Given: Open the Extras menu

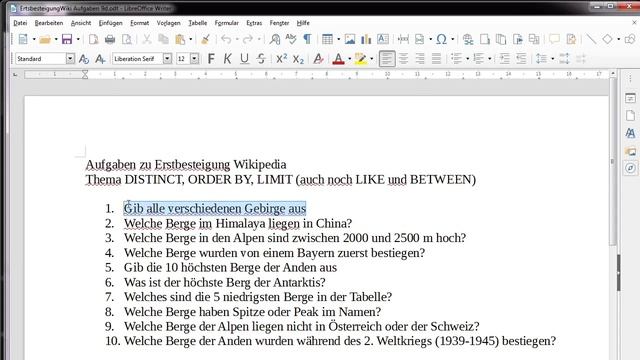Looking at the screenshot, I should click(254, 23).
